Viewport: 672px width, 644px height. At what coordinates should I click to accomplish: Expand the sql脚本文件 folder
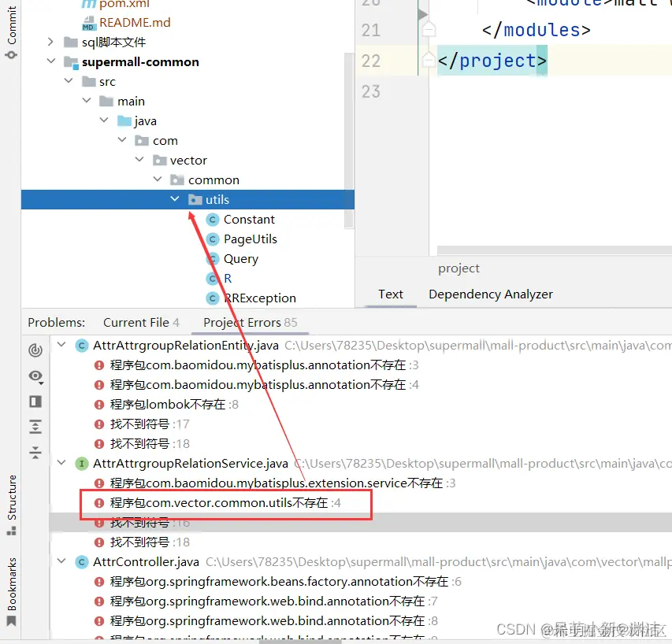pos(50,42)
